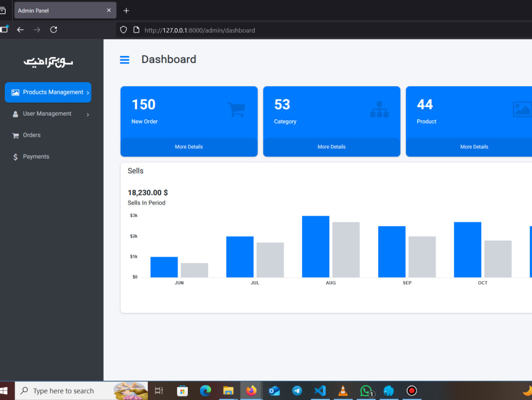The image size is (532, 400).
Task: Click the sidebar logo
Action: pos(48,62)
